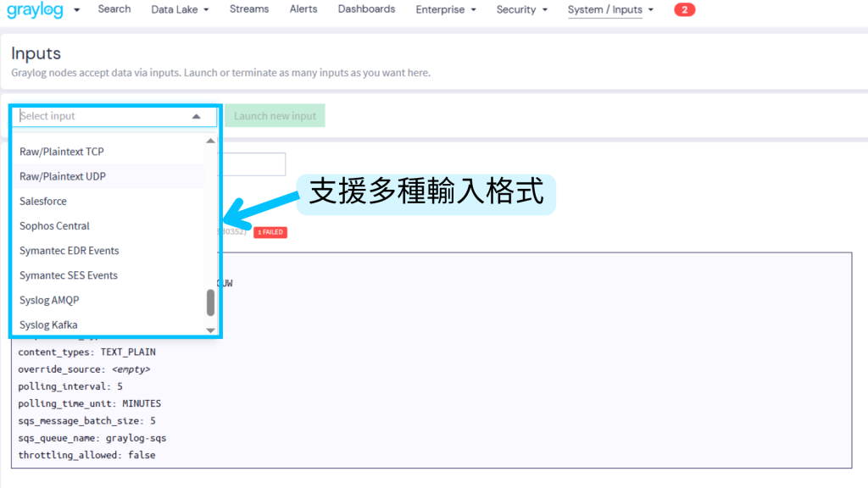This screenshot has width=868, height=488.
Task: Click the 1 FAILED status badge
Action: tap(270, 232)
